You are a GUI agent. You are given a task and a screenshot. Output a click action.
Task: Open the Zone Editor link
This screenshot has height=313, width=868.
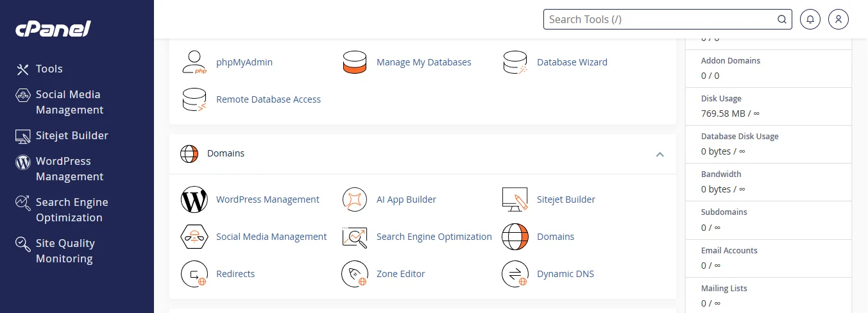coord(401,274)
